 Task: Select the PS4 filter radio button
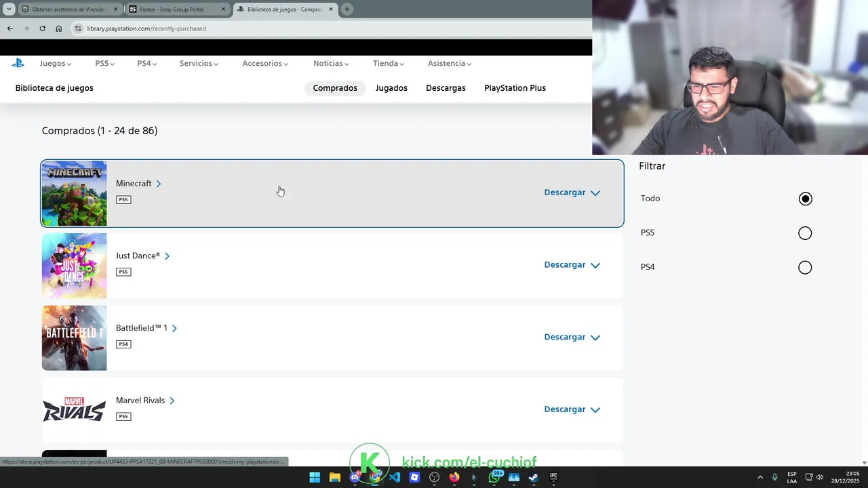click(805, 268)
